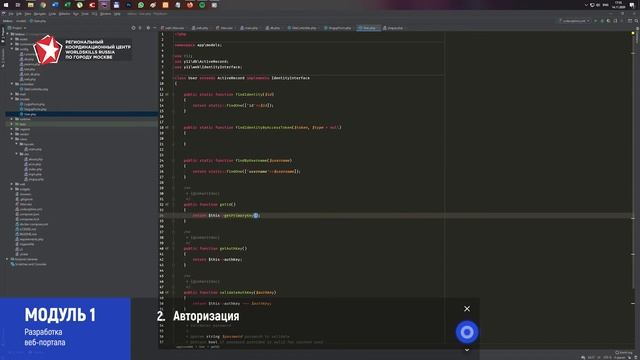
Task: Select Scratches and Consoles node
Action: pyautogui.click(x=29, y=264)
